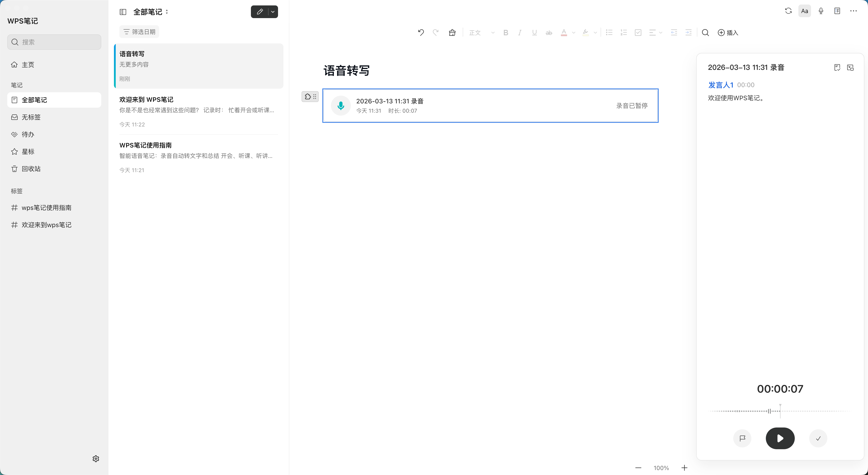
Task: Click the sync refresh icon
Action: coord(788,11)
